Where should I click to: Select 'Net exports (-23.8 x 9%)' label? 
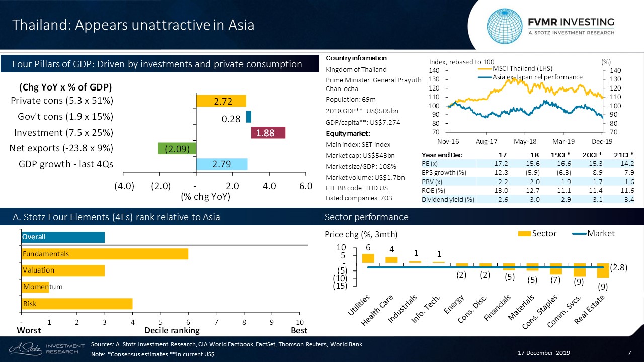click(61, 148)
